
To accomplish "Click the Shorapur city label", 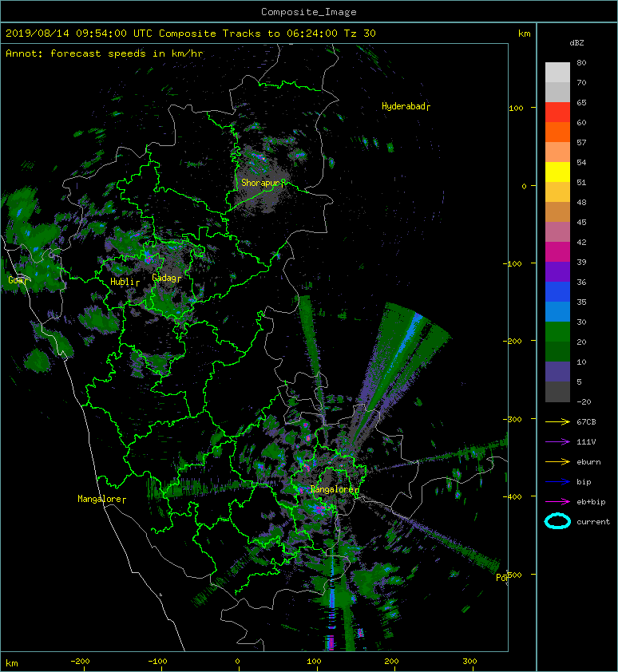I will (263, 183).
